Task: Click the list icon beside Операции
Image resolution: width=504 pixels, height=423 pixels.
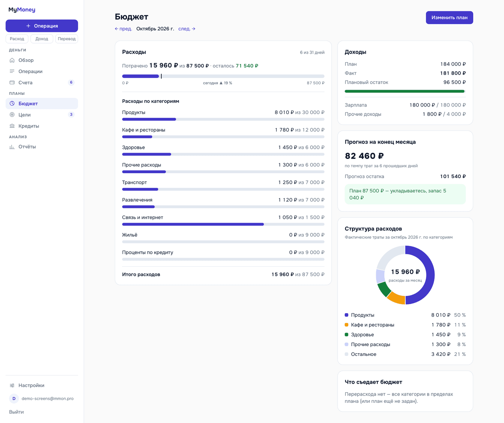Action: pyautogui.click(x=12, y=71)
